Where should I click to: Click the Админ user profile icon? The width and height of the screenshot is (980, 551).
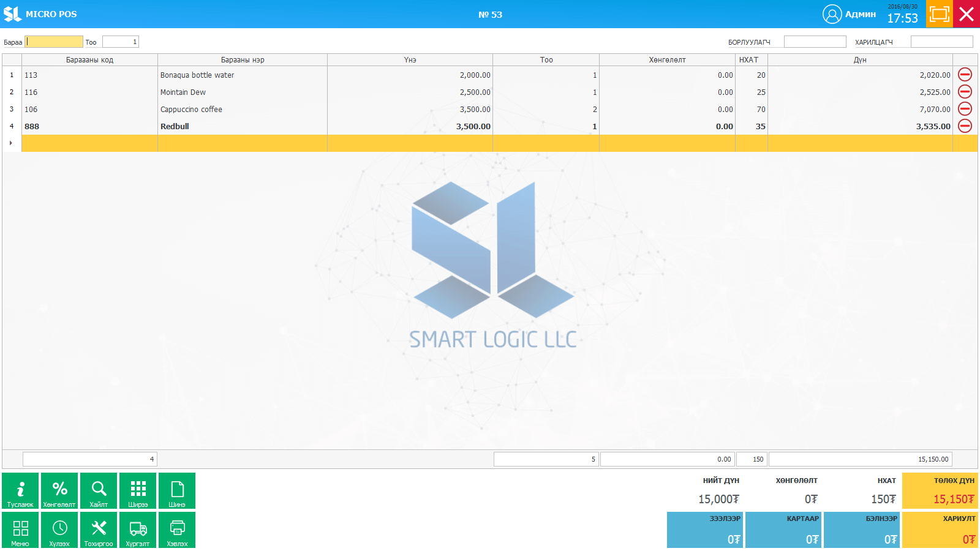832,14
